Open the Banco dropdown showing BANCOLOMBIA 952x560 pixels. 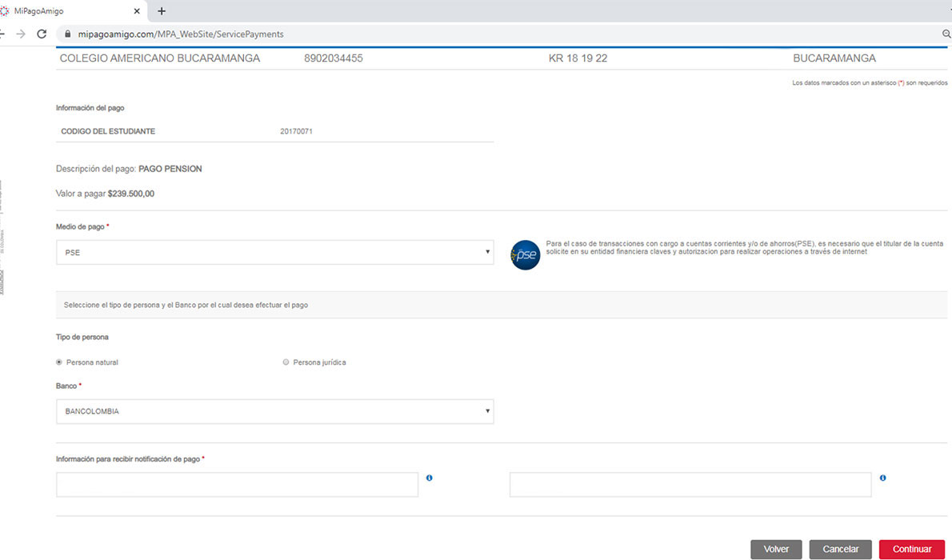(274, 411)
